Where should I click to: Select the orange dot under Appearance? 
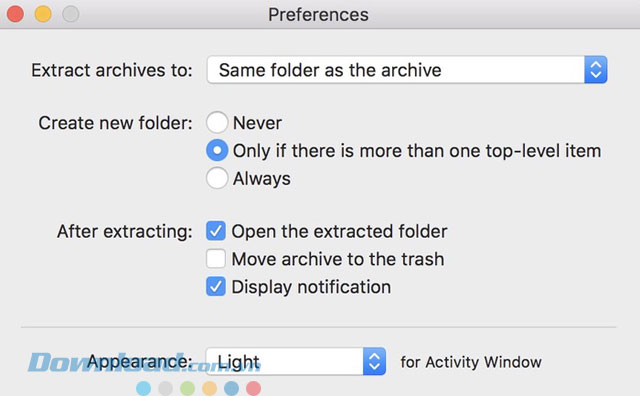tap(209, 388)
